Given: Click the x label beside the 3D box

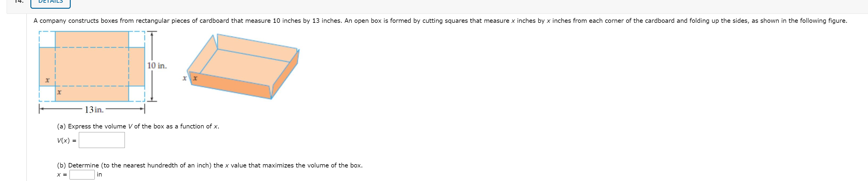Looking at the screenshot, I should [184, 78].
